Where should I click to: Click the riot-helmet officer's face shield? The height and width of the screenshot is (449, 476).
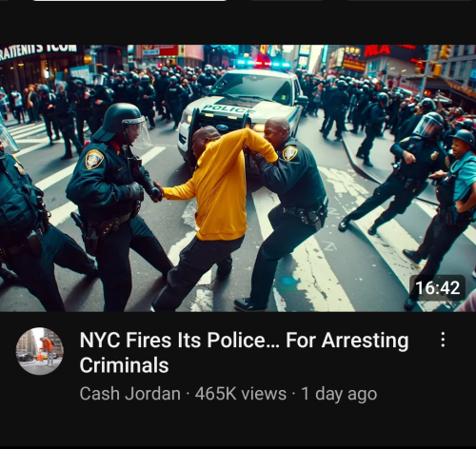138,131
